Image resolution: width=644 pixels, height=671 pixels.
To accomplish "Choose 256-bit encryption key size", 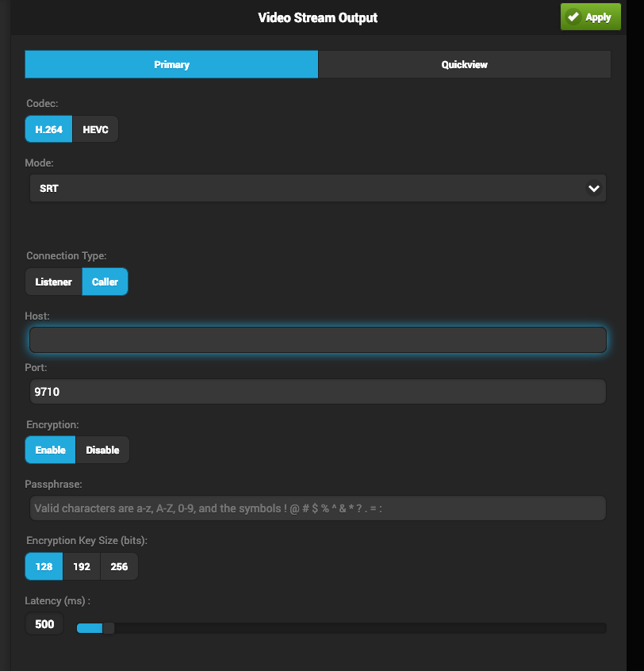I will tap(119, 566).
